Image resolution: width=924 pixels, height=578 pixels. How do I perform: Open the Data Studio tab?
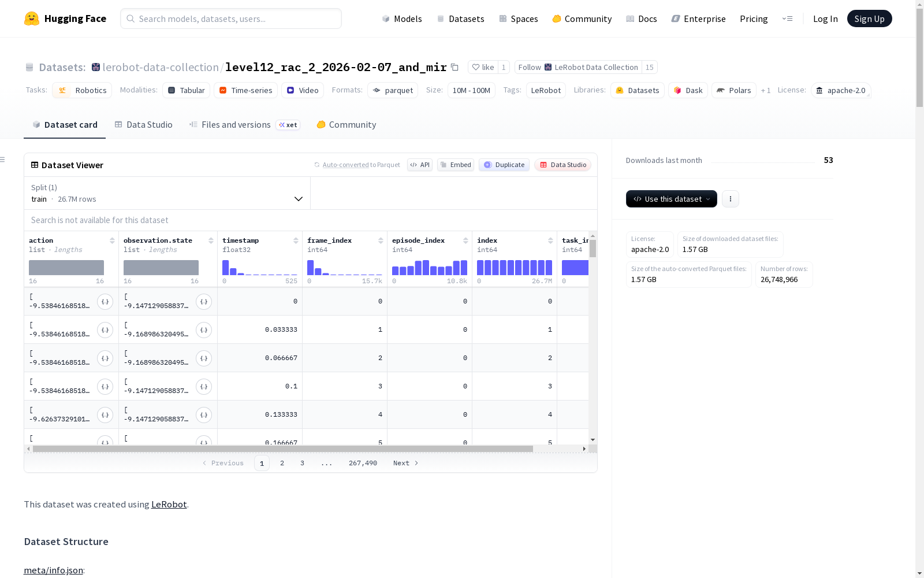point(143,125)
